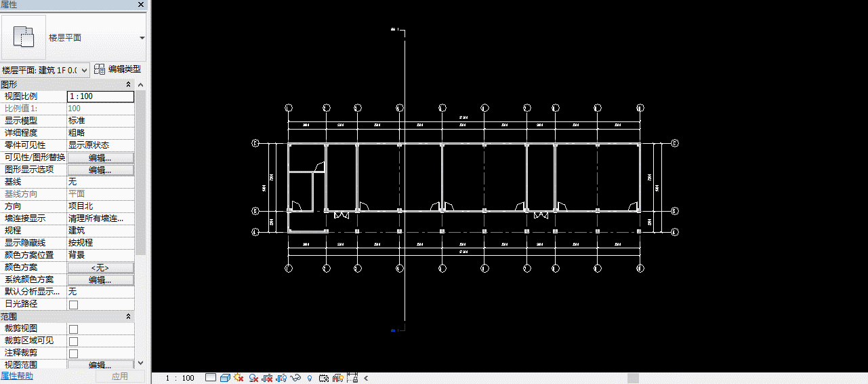
Task: Click 编辑 button for 图形显示选项
Action: click(x=100, y=170)
